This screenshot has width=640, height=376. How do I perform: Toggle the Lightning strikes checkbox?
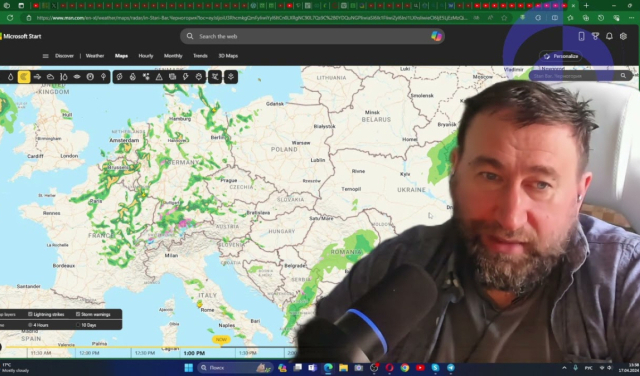46,314
